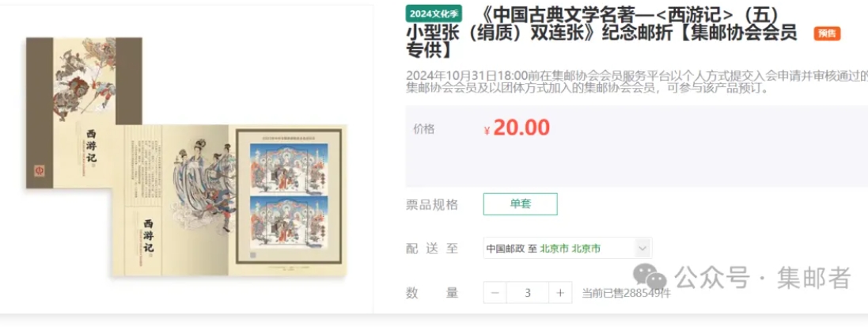Click the plus quantity button
868x327 pixels.
pyautogui.click(x=560, y=293)
